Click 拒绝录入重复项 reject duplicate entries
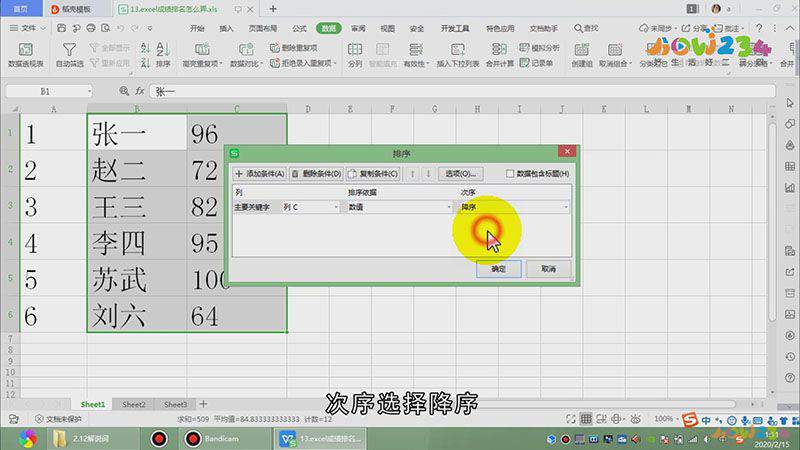This screenshot has width=800, height=450. click(x=303, y=63)
